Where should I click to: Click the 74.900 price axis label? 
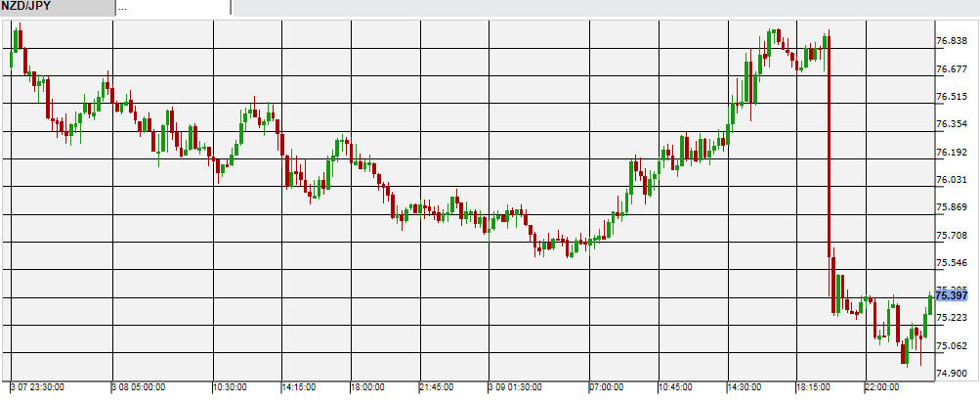(952, 373)
